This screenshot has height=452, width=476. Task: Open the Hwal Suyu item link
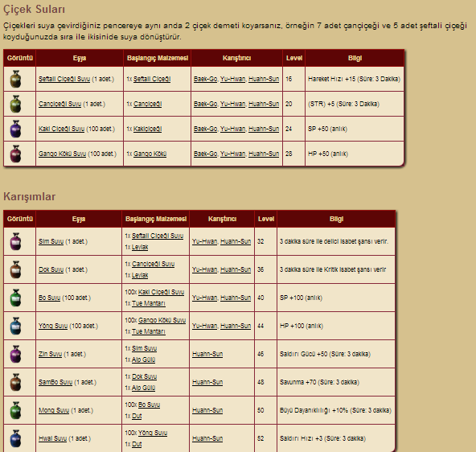(52, 438)
